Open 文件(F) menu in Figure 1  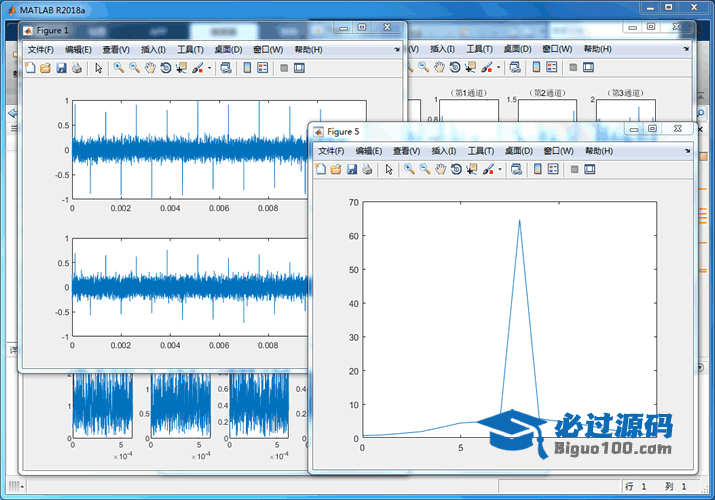click(41, 50)
